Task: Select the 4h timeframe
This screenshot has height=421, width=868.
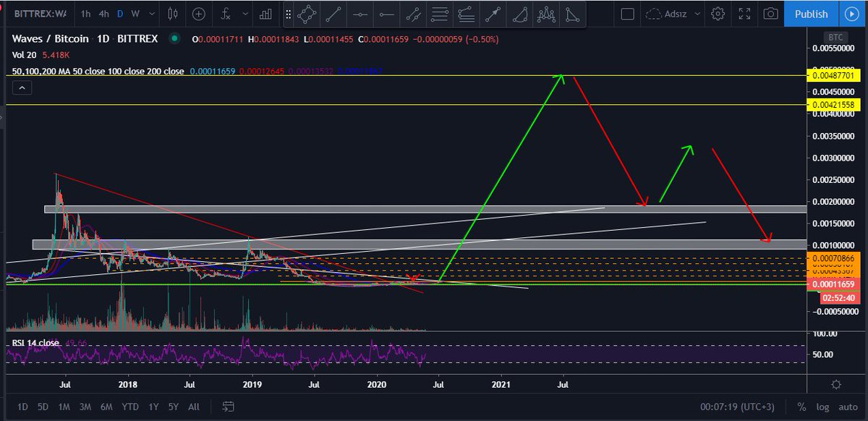Action: (105, 14)
